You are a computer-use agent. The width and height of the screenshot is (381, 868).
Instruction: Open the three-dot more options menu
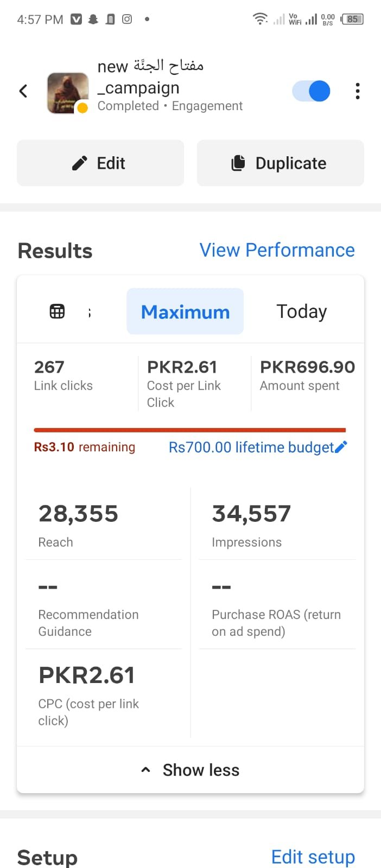(x=357, y=91)
